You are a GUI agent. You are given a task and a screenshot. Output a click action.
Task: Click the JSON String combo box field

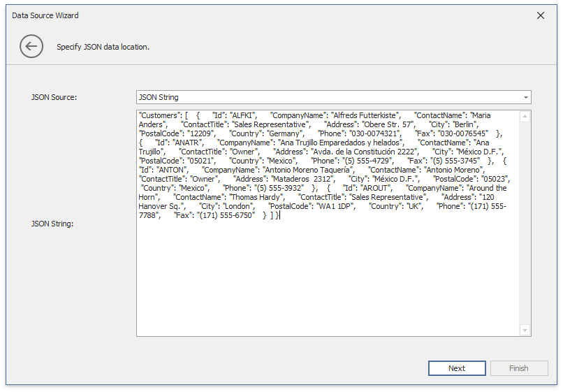tap(328, 97)
